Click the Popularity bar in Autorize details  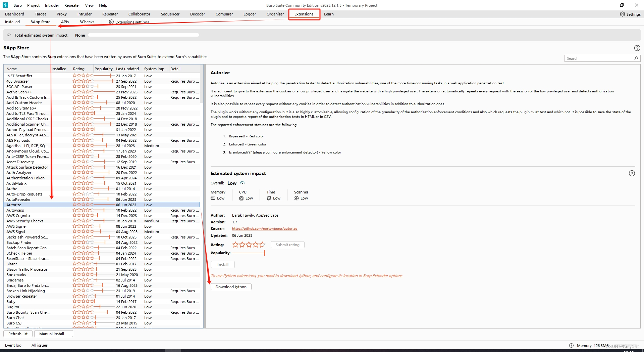click(249, 253)
